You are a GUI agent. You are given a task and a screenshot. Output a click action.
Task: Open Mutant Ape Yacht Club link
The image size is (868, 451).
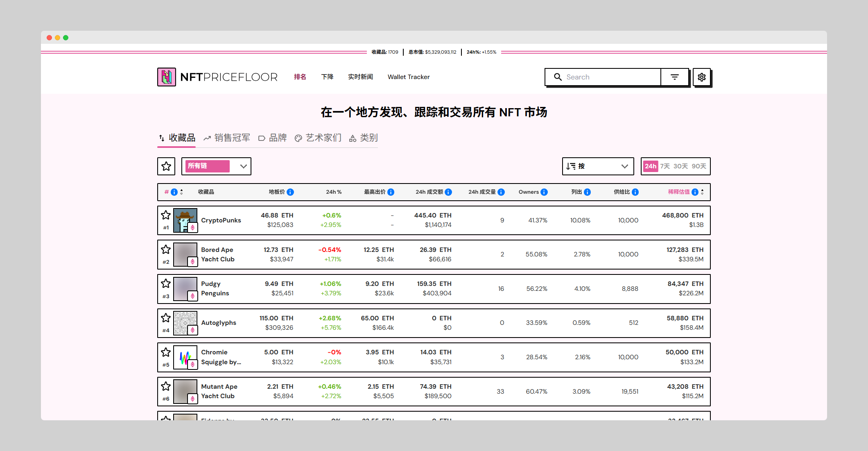[x=219, y=391]
